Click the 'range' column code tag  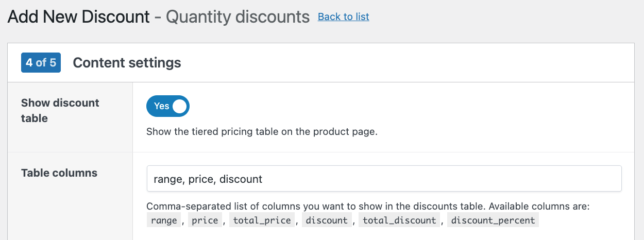[x=164, y=220]
